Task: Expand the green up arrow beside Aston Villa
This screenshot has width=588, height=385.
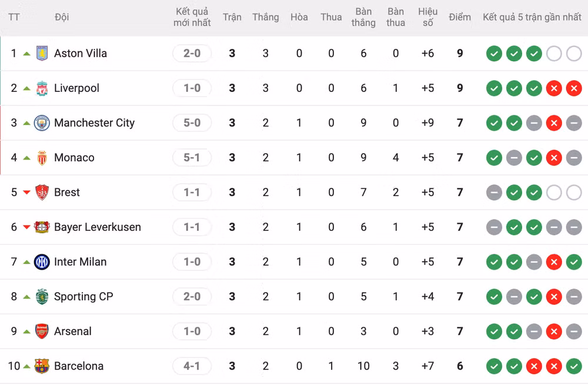Action: pyautogui.click(x=26, y=53)
